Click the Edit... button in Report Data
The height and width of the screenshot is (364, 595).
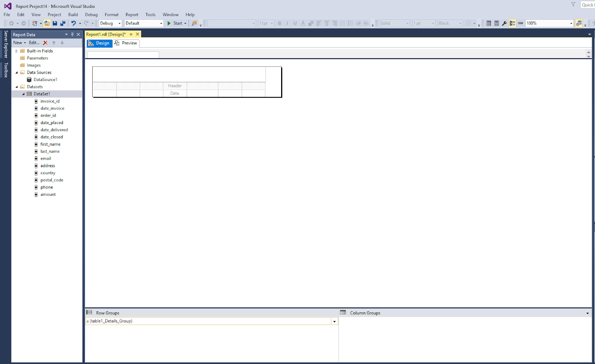click(34, 43)
